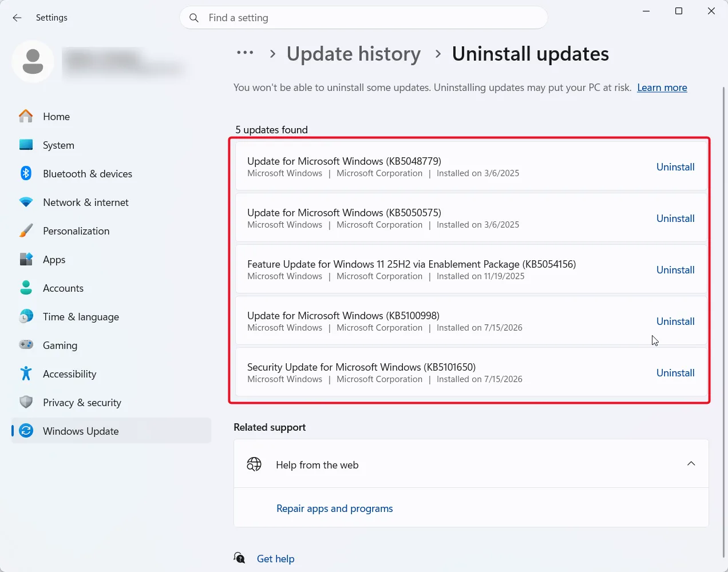The image size is (728, 572).
Task: Click the System monitor icon
Action: (26, 145)
